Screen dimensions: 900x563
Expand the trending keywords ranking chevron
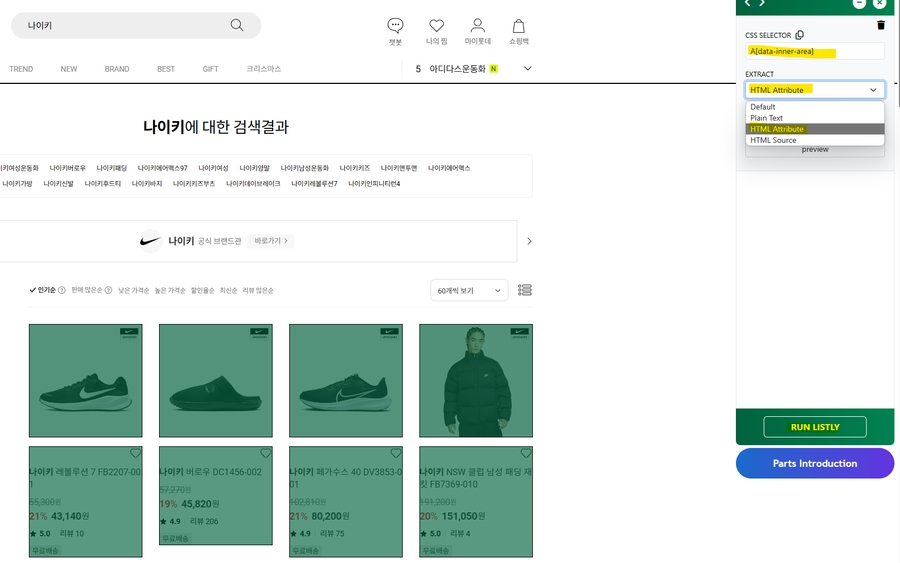(528, 69)
